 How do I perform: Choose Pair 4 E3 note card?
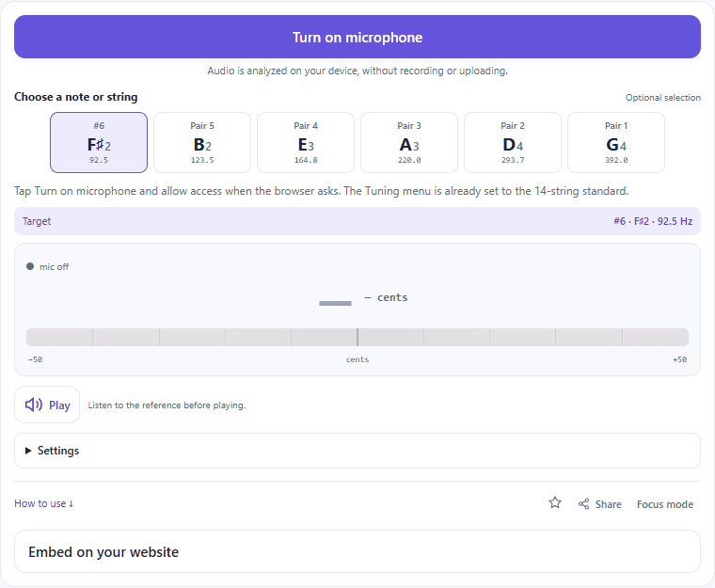pos(306,142)
